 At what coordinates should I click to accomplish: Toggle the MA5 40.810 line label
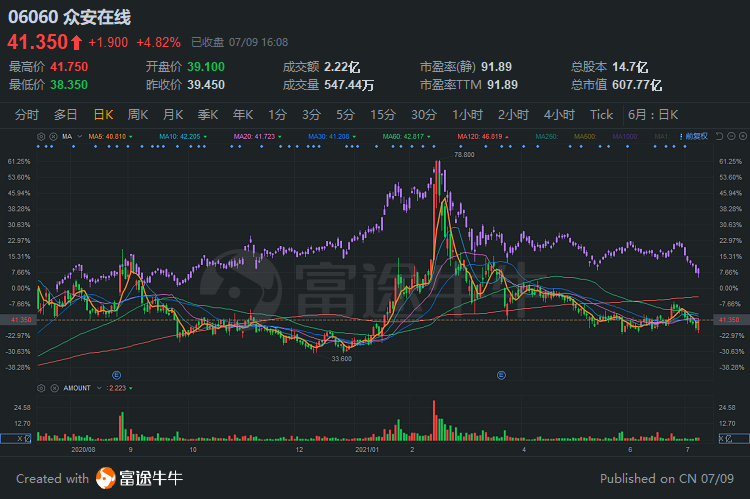(107, 137)
